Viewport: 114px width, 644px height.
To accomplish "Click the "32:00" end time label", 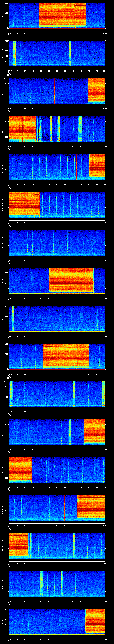I will (x=105, y=601).
